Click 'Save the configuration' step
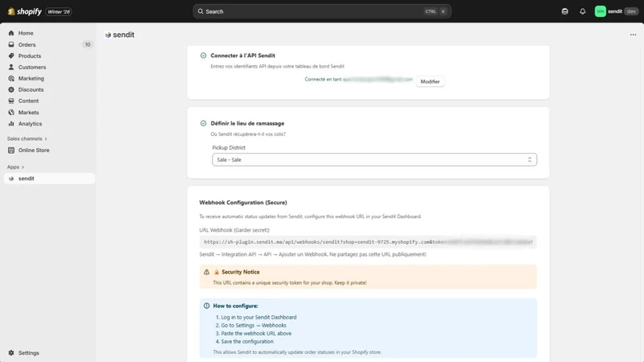Image resolution: width=644 pixels, height=362 pixels. point(247,341)
